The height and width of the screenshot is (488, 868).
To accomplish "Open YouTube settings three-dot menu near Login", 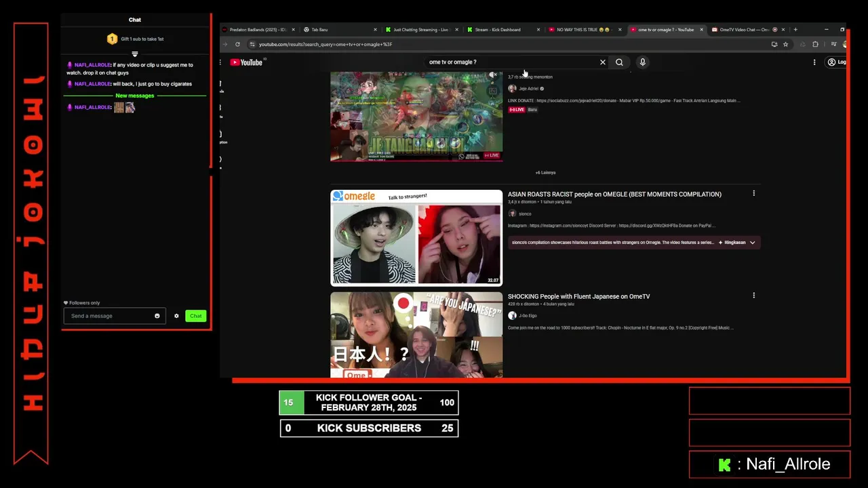I will coord(814,62).
